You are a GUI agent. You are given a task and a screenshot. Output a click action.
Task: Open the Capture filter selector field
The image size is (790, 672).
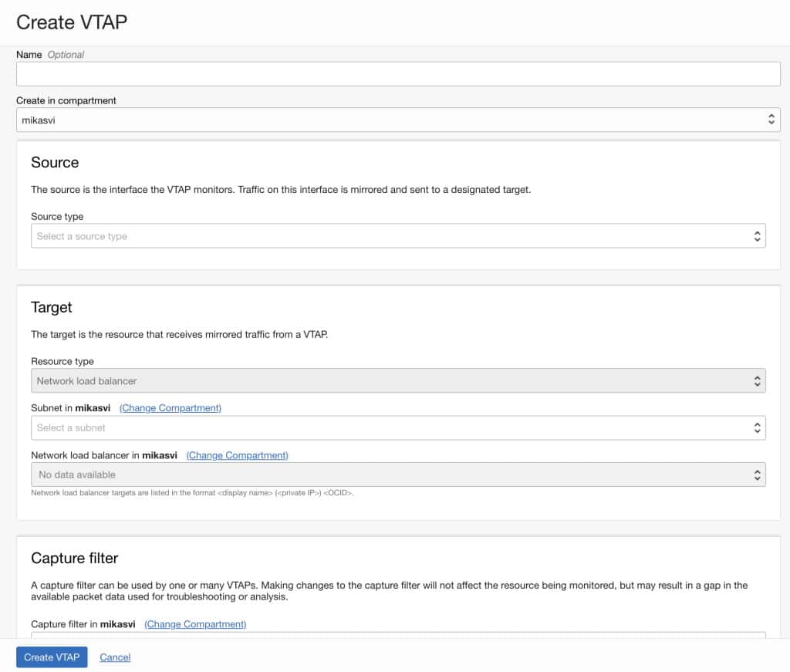tap(386, 639)
